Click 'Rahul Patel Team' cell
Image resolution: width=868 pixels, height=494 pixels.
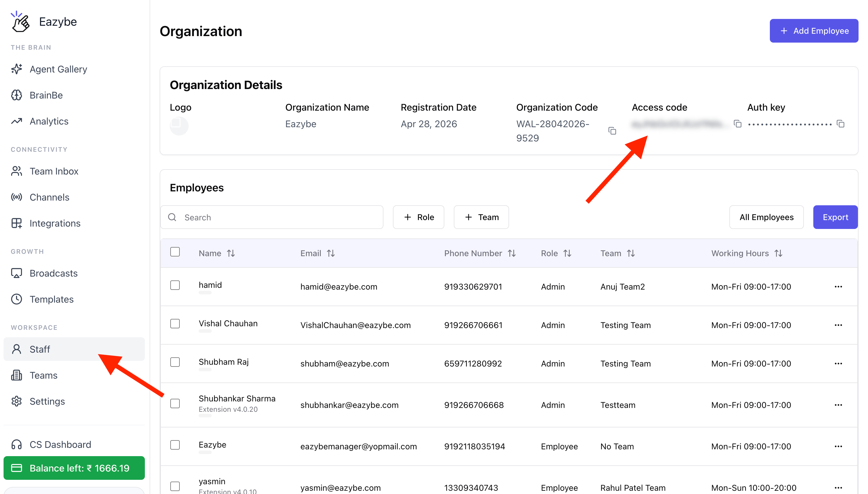coord(633,488)
